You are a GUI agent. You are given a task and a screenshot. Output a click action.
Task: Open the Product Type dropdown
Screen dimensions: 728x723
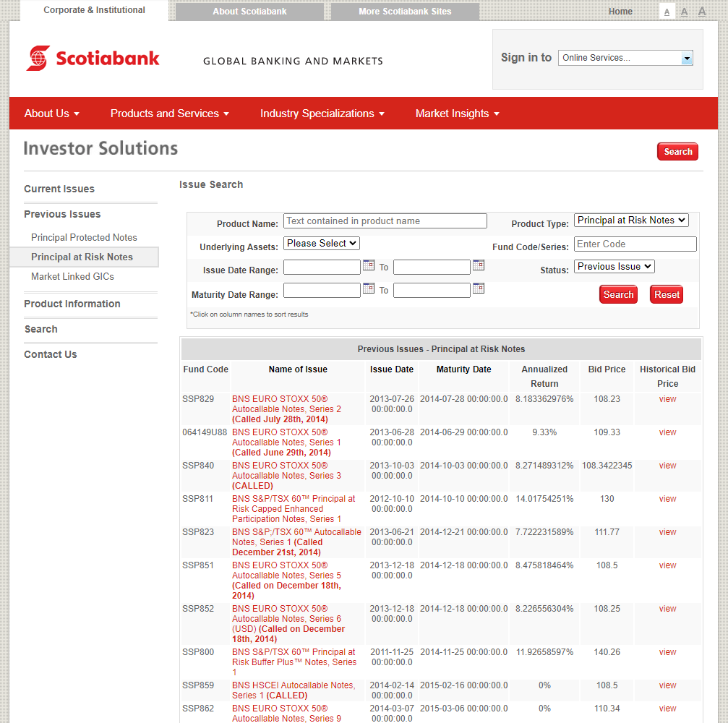tap(631, 220)
